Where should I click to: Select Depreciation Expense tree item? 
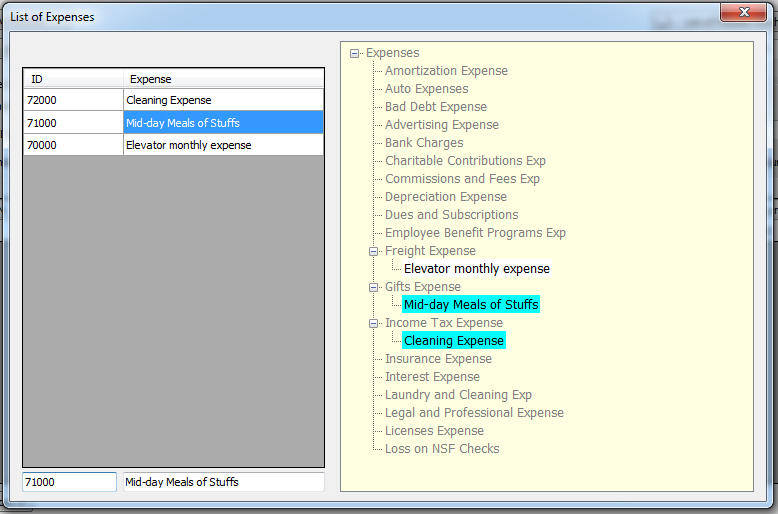click(x=446, y=197)
